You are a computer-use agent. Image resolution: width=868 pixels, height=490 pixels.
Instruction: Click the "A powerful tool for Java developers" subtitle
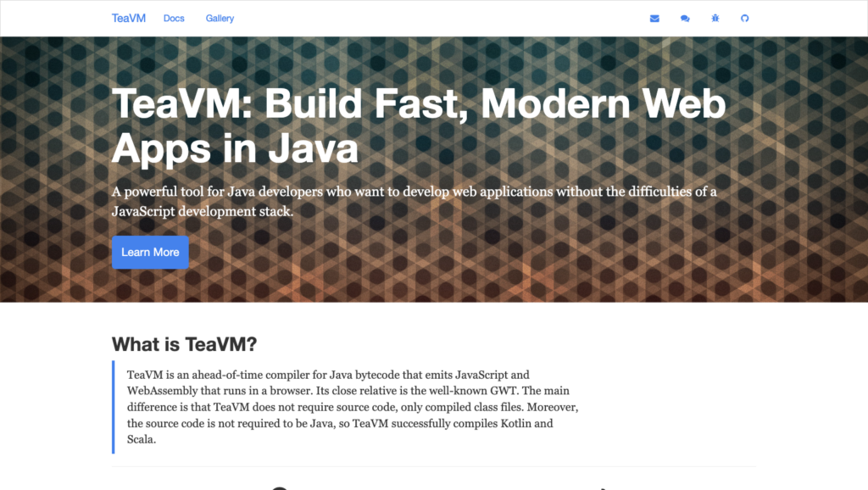(x=414, y=192)
